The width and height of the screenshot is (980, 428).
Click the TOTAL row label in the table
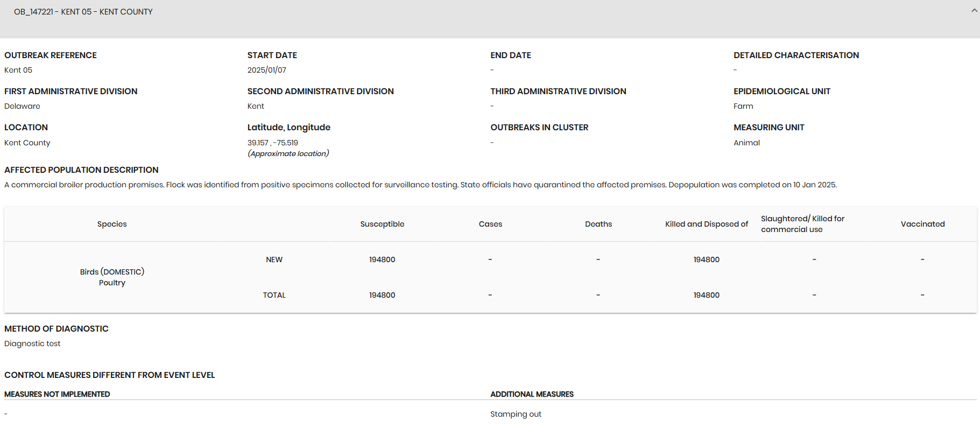(x=274, y=295)
